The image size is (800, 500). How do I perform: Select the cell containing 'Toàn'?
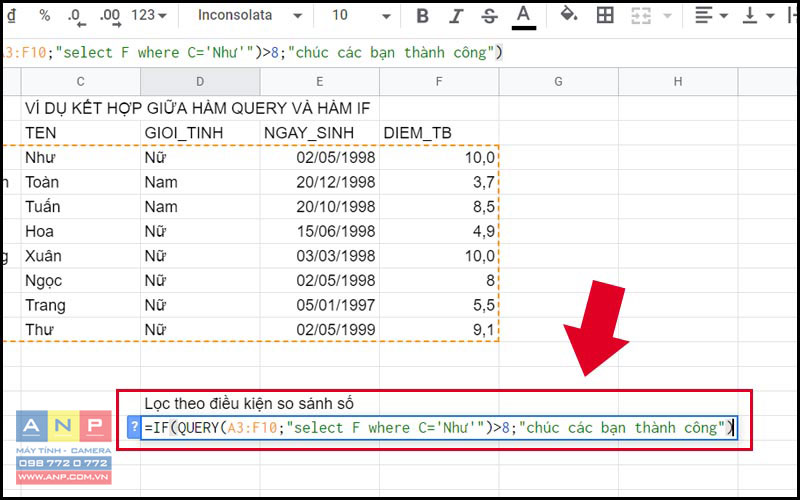81,182
